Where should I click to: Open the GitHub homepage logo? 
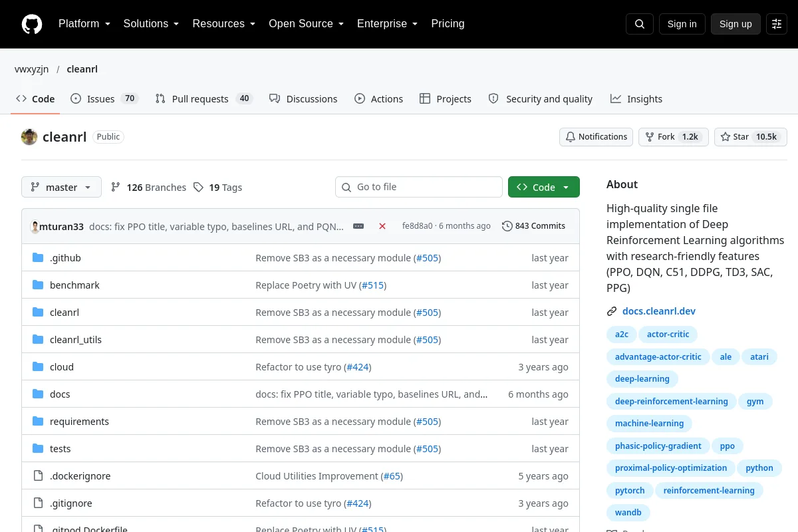(32, 24)
